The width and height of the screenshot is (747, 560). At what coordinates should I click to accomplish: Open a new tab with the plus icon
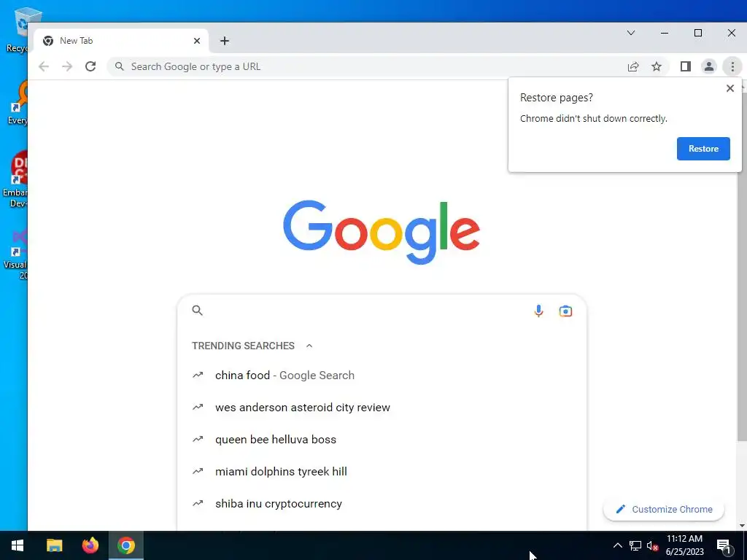(x=225, y=41)
